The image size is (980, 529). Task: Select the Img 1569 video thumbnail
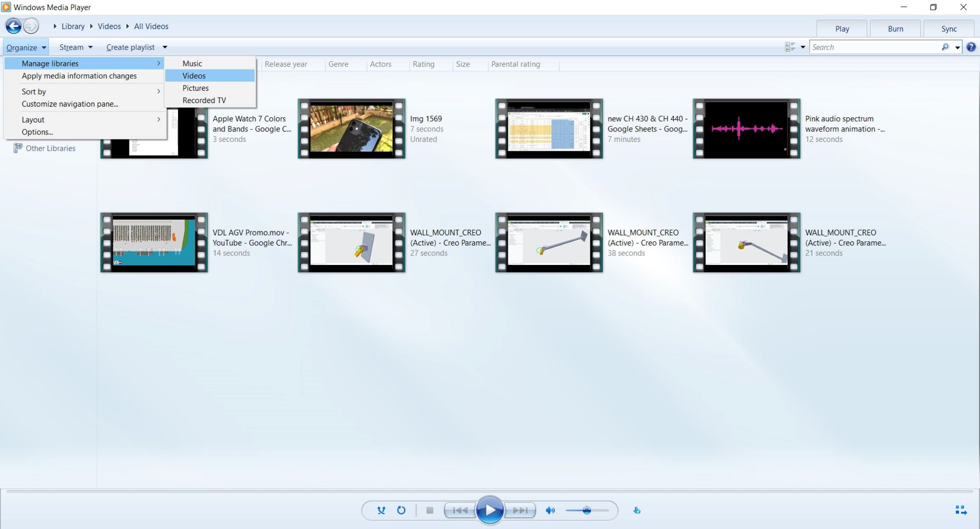pyautogui.click(x=351, y=128)
